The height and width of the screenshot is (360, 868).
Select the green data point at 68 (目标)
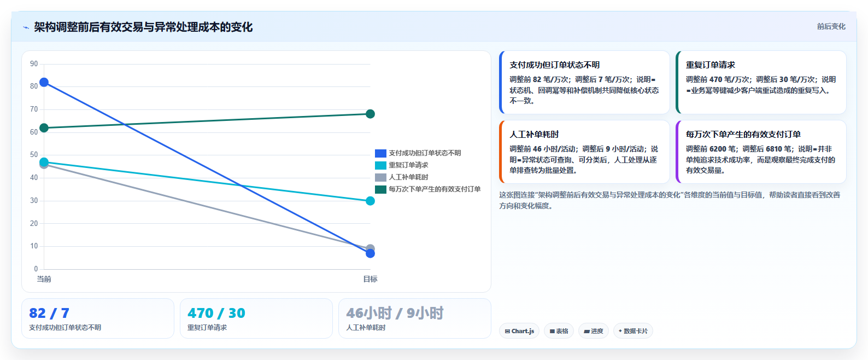click(x=370, y=114)
